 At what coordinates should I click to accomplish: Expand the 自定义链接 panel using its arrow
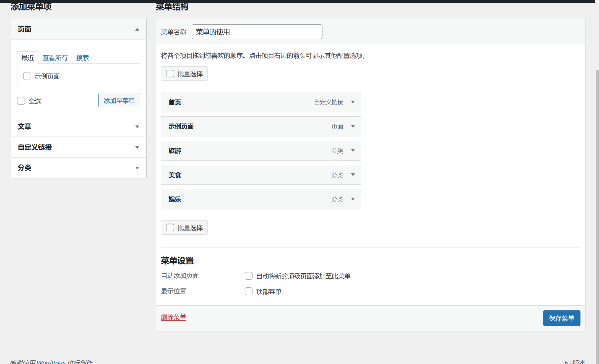(x=137, y=147)
